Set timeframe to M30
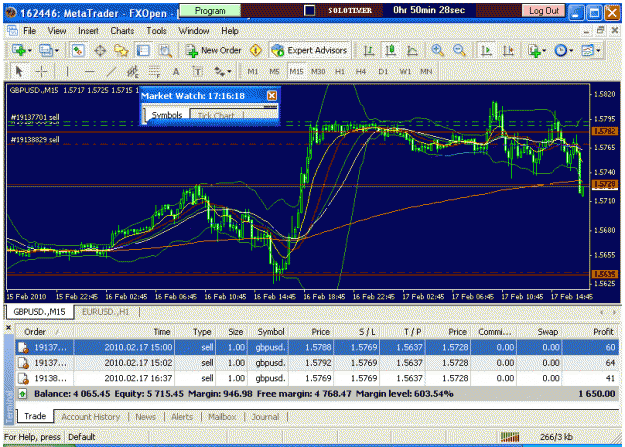This screenshot has width=625, height=447. [x=318, y=72]
